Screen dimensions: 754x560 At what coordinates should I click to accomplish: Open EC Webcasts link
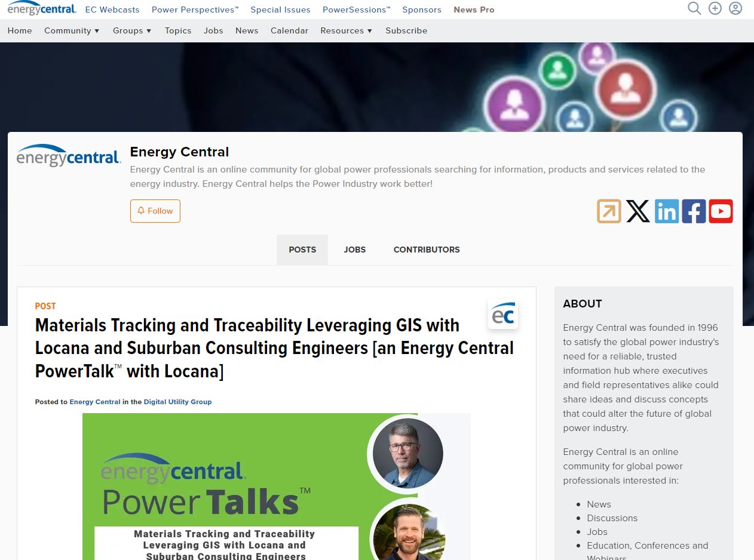pyautogui.click(x=112, y=10)
